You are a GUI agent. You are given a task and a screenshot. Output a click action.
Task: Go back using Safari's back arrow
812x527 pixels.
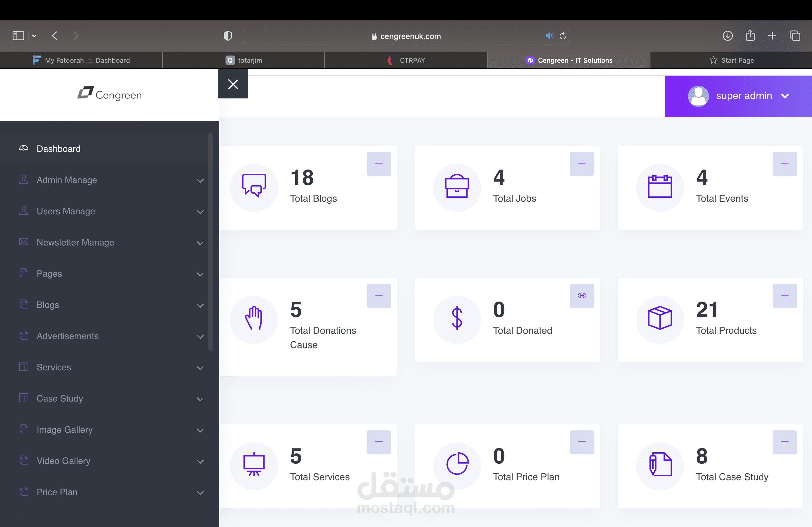click(55, 35)
